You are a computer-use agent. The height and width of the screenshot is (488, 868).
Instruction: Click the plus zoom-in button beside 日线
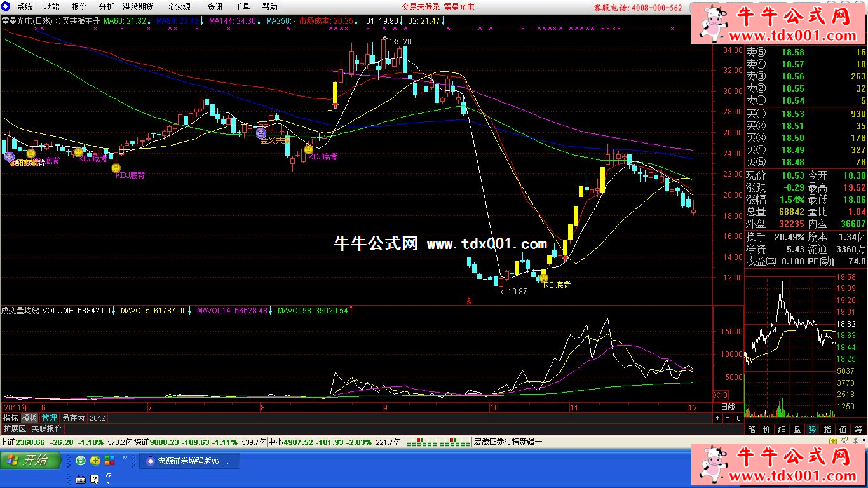click(x=718, y=418)
